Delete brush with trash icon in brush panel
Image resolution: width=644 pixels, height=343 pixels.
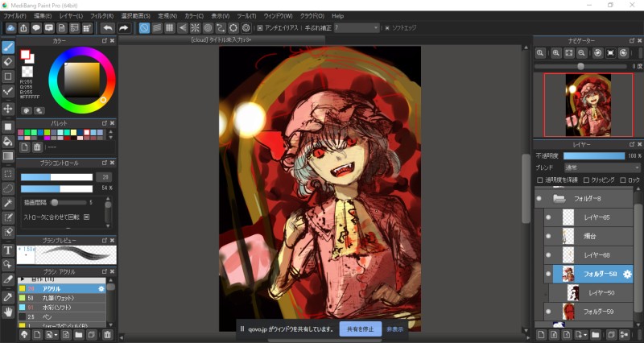click(107, 335)
